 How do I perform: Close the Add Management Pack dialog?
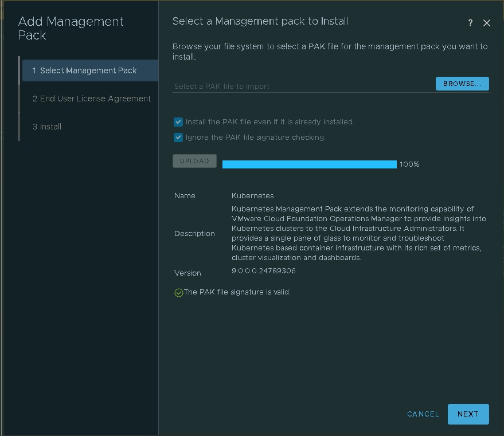coord(487,23)
